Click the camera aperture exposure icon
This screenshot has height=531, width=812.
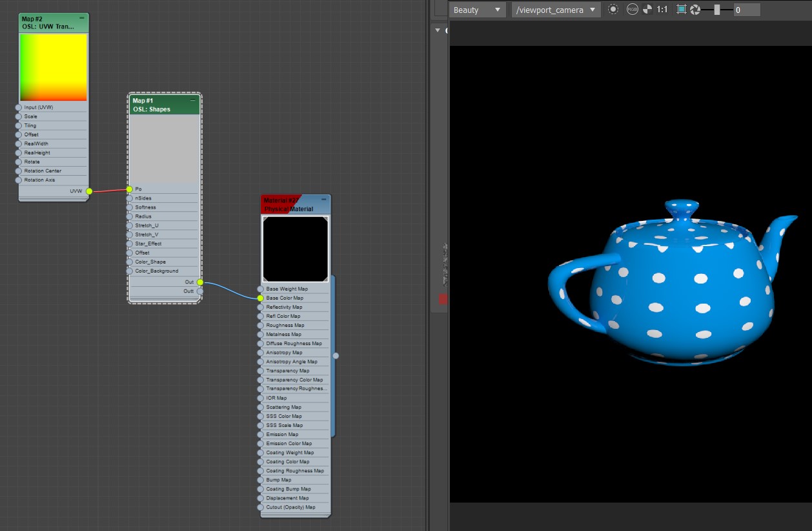coord(695,10)
